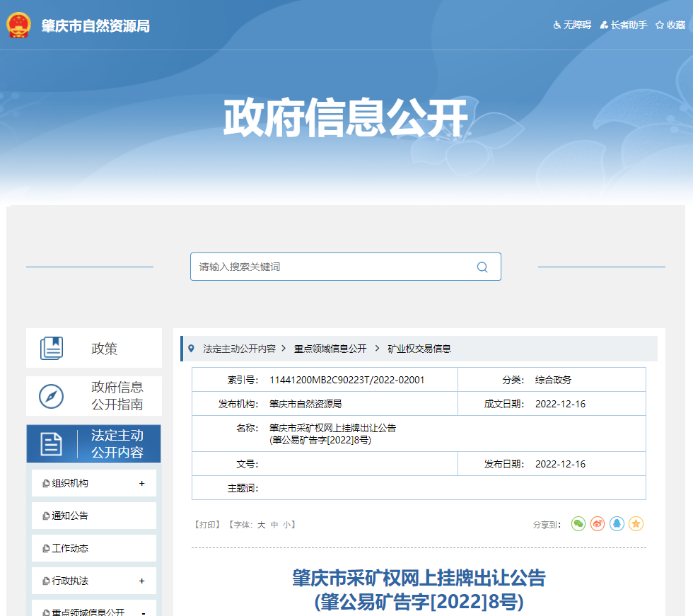The height and width of the screenshot is (616, 693).
Task: Share the article via WeChat icon
Action: click(578, 523)
